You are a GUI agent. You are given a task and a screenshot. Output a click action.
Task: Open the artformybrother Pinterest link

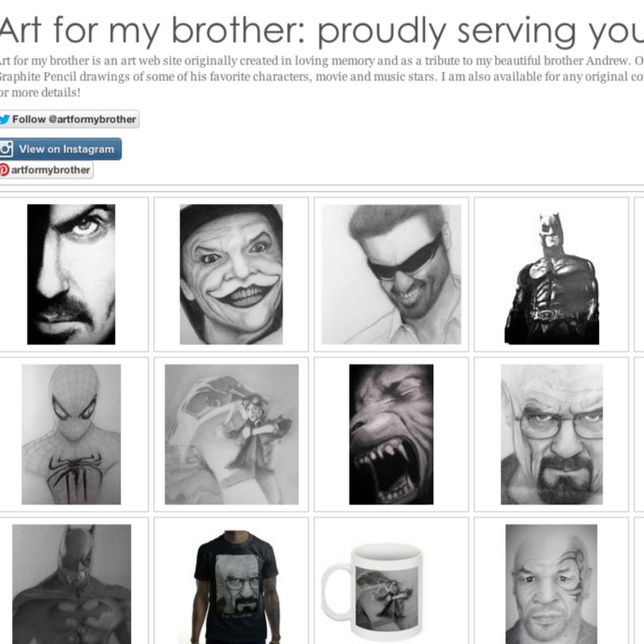point(47,170)
